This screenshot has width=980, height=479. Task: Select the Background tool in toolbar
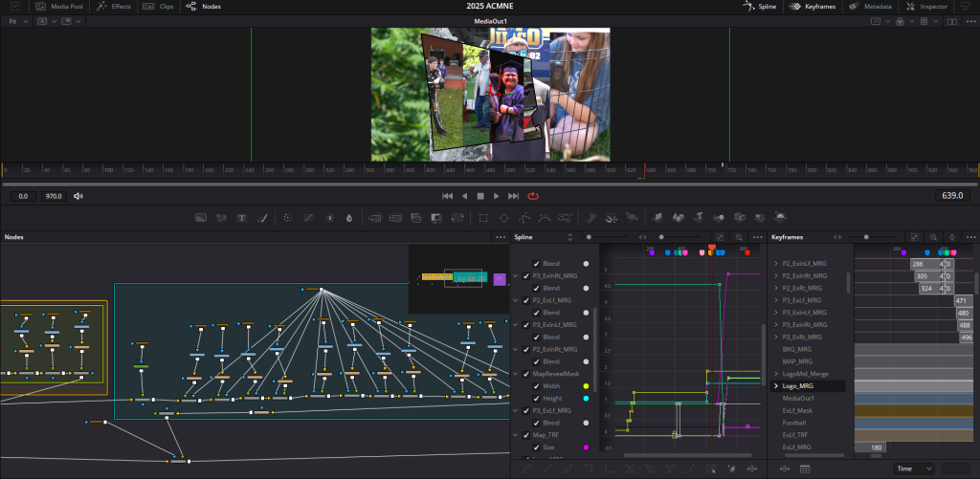point(201,218)
